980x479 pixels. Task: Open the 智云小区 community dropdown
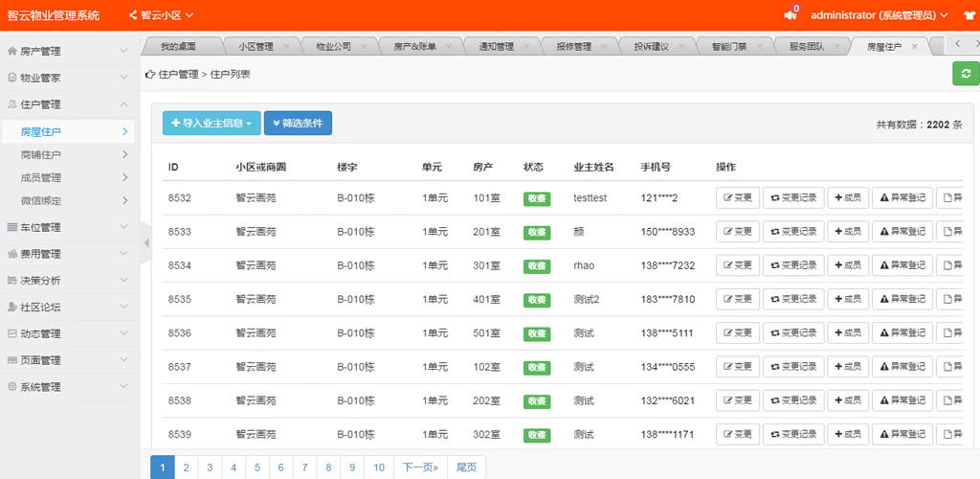coord(167,15)
